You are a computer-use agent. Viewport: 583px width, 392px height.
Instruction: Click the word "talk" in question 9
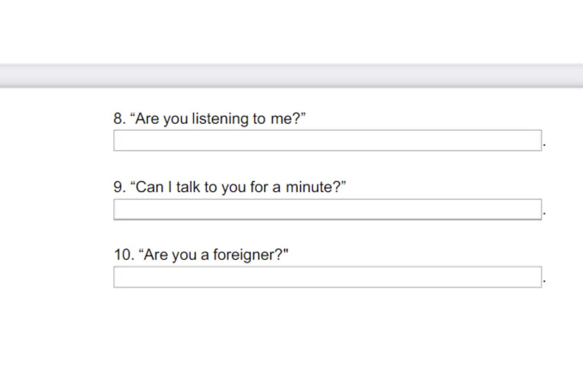pyautogui.click(x=188, y=187)
